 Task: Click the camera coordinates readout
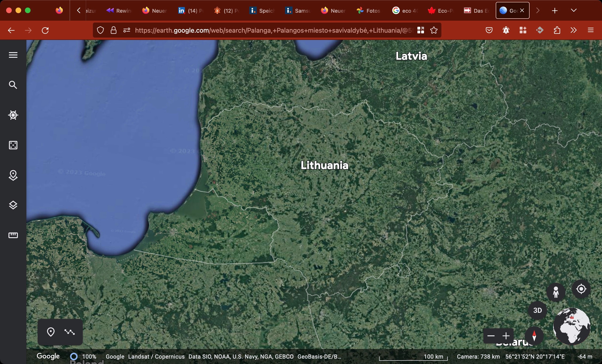[535, 357]
